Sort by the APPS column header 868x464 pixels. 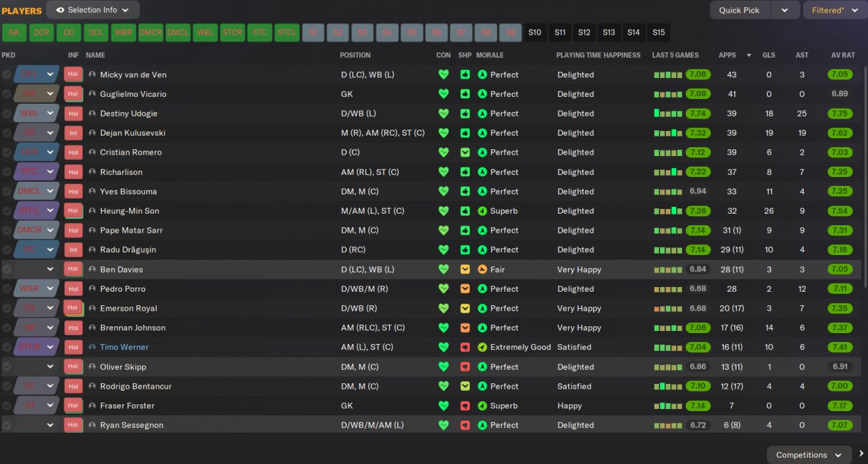727,55
